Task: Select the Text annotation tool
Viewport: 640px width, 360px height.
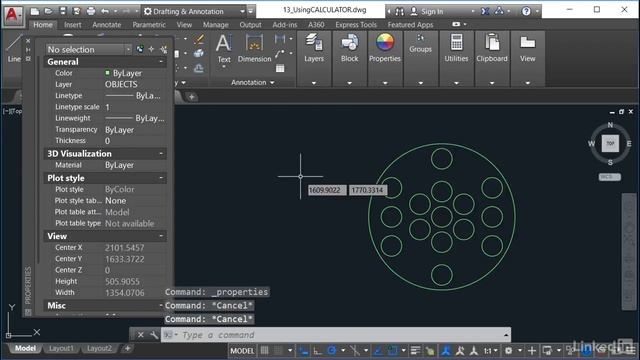Action: pos(224,49)
